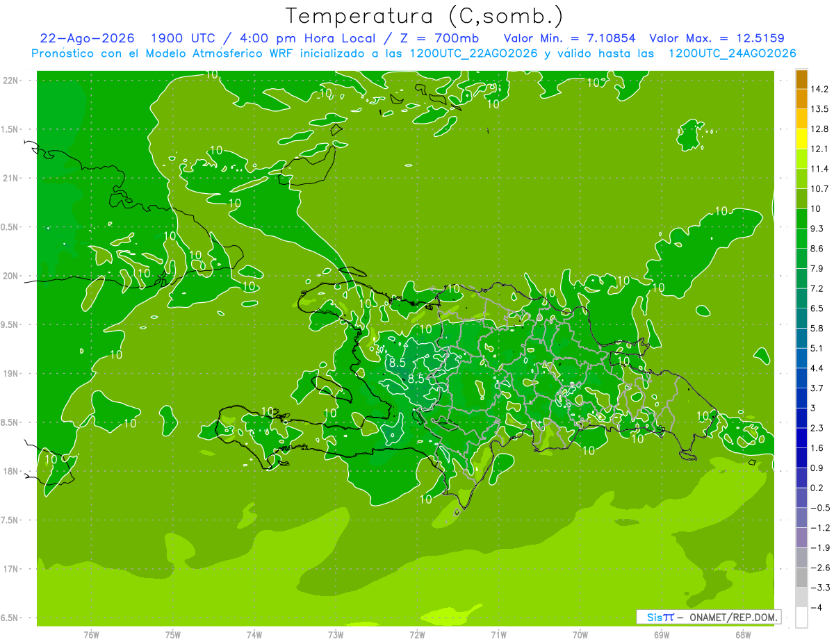Image resolution: width=834 pixels, height=644 pixels.
Task: Pick the orange legend swatch between 13.5 and 14.2
Action: pyautogui.click(x=801, y=99)
